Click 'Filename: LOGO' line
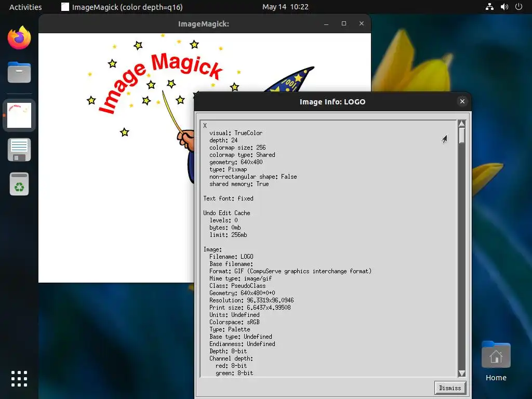The image size is (532, 399). pyautogui.click(x=231, y=257)
